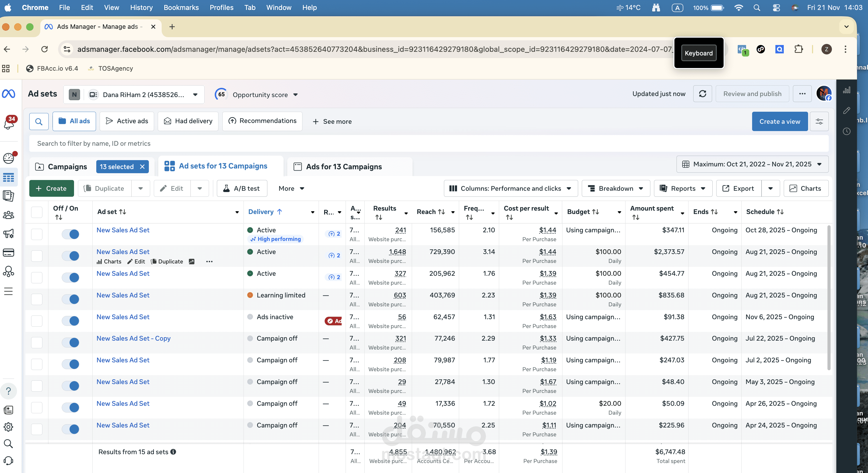This screenshot has width=868, height=473.
Task: Click the search magnifier icon in views bar
Action: click(39, 121)
